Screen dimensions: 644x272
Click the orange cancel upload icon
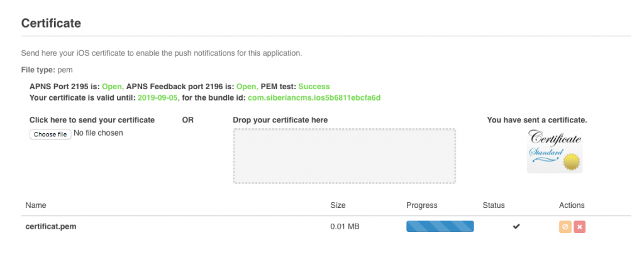(565, 227)
